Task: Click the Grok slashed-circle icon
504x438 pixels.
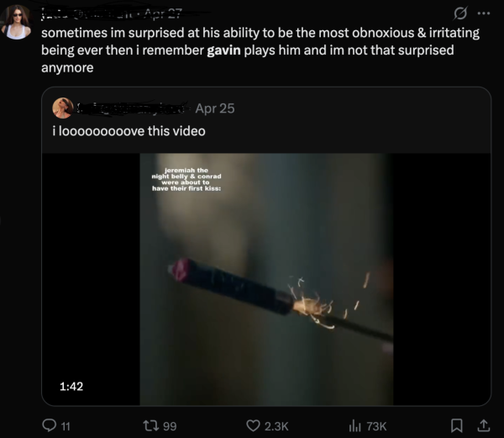Action: tap(460, 13)
